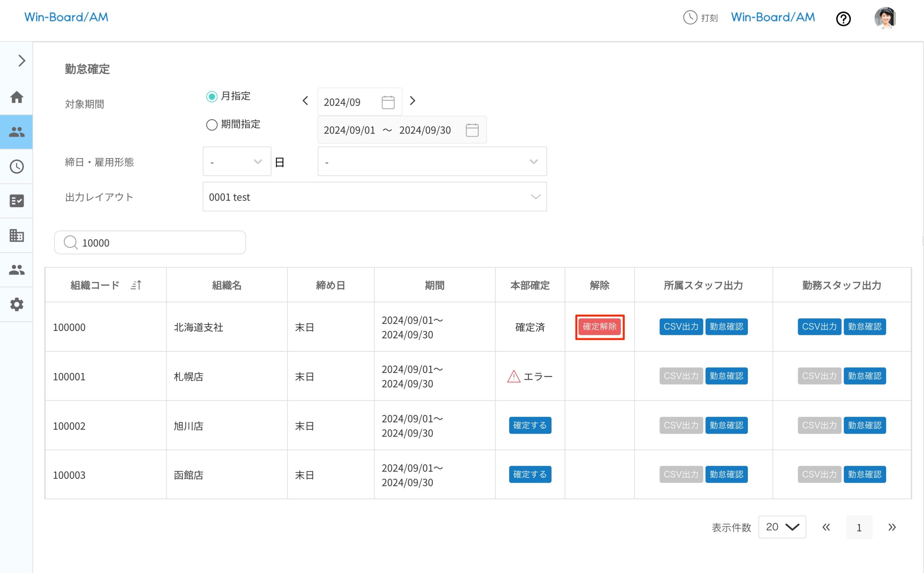Viewport: 924px width, 573px height.
Task: Go to next month with right arrow
Action: click(412, 101)
